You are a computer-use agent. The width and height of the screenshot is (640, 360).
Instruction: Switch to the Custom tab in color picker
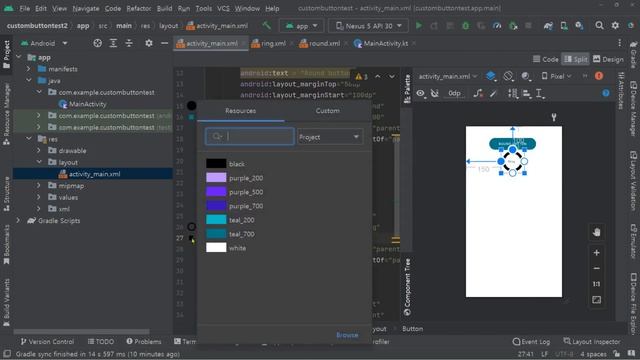[x=327, y=111]
